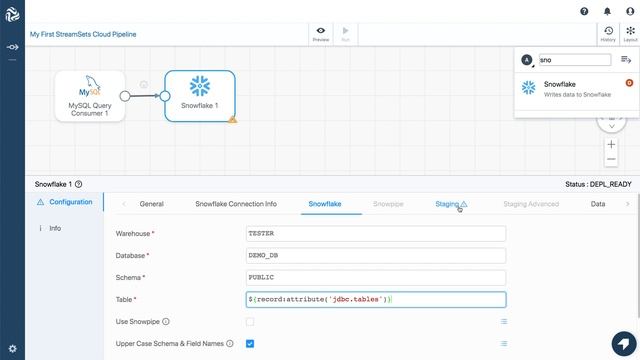Toggle the stage list view icon
The width and height of the screenshot is (640, 360).
626,60
